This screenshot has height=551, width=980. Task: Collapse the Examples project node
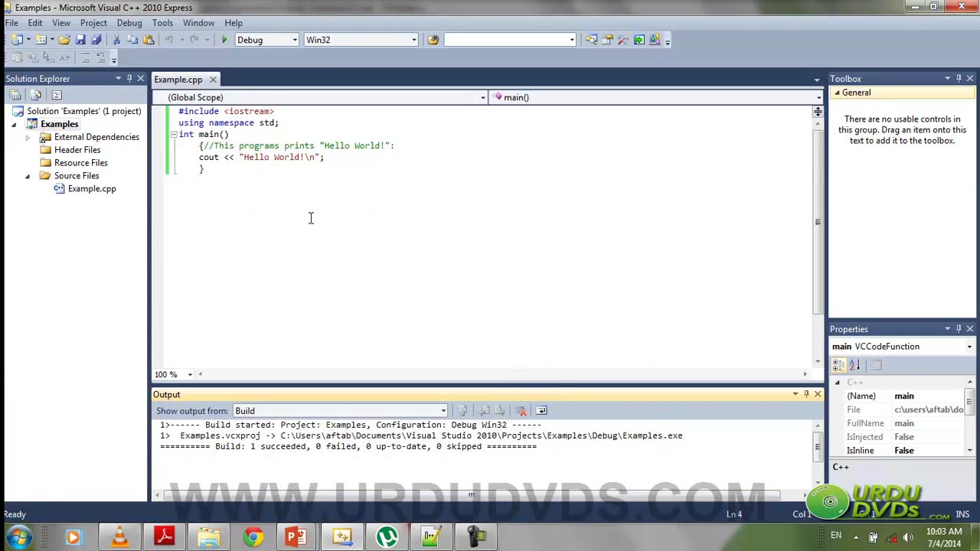pos(14,124)
